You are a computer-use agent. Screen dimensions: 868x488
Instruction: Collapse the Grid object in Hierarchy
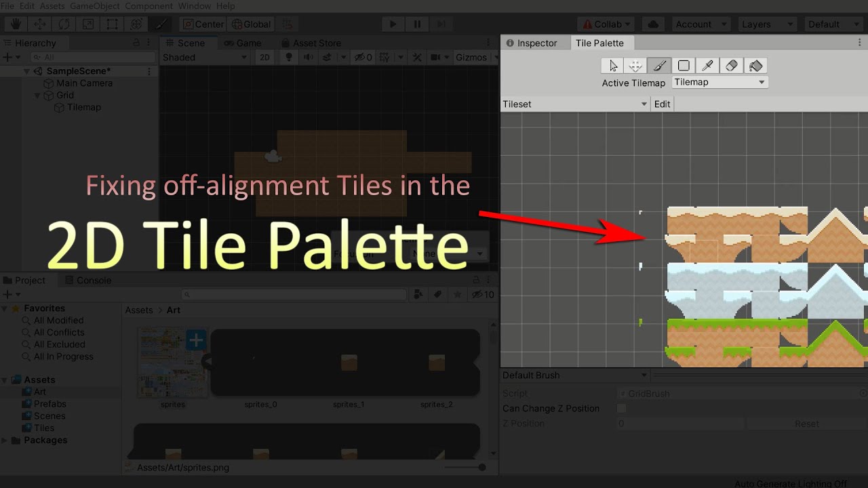38,96
